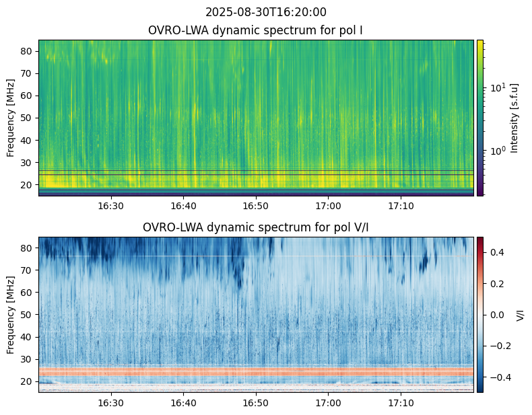The image size is (532, 415).
Task: Click the 17:10 tick label under the bottom plot
Action: 401,403
